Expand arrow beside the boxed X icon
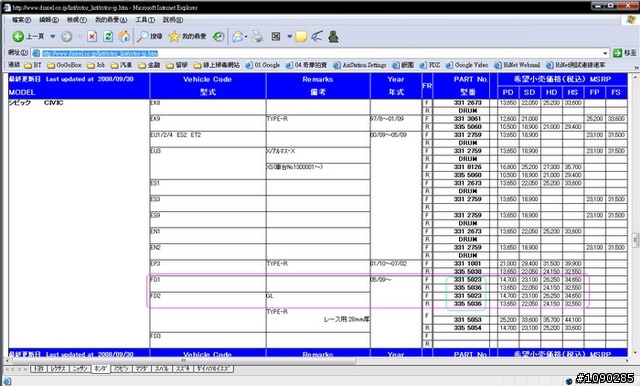The image size is (640, 386). [289, 36]
